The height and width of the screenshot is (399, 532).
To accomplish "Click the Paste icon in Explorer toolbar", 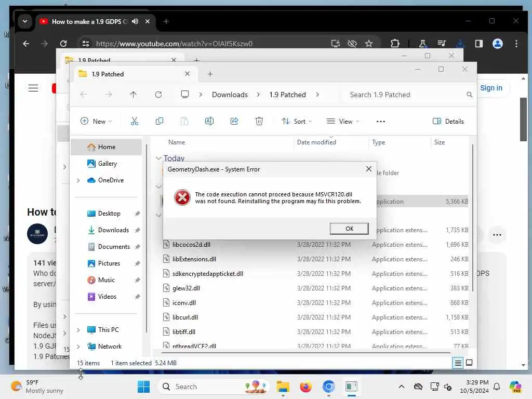I will tap(184, 121).
